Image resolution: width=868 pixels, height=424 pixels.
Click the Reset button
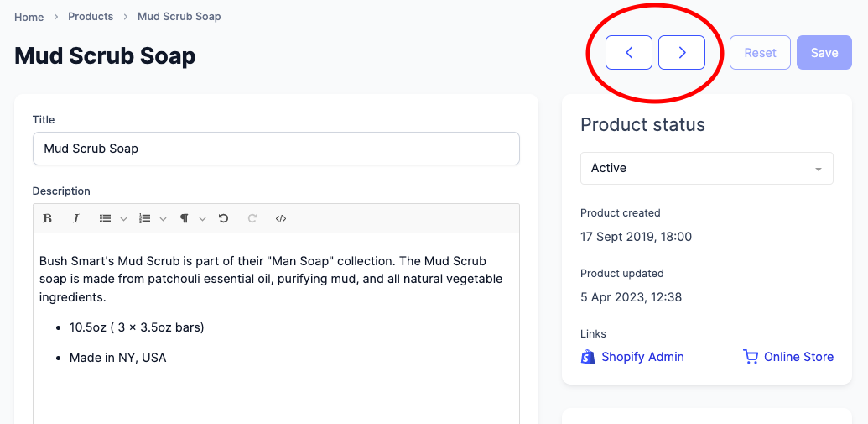pos(760,53)
